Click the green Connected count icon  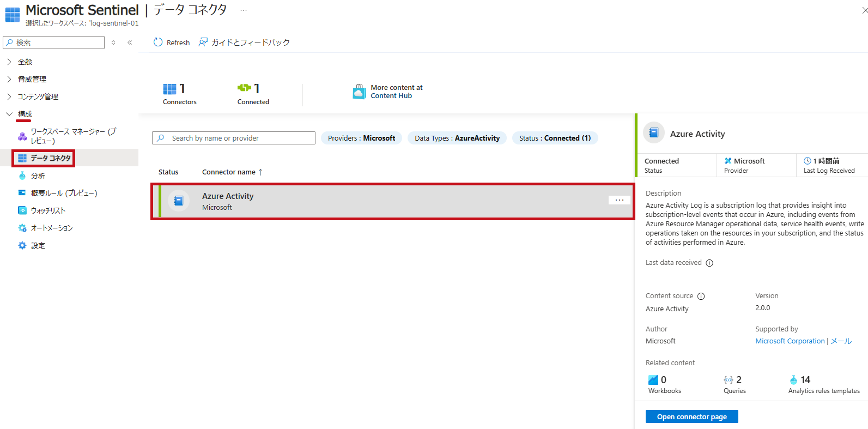tap(244, 88)
